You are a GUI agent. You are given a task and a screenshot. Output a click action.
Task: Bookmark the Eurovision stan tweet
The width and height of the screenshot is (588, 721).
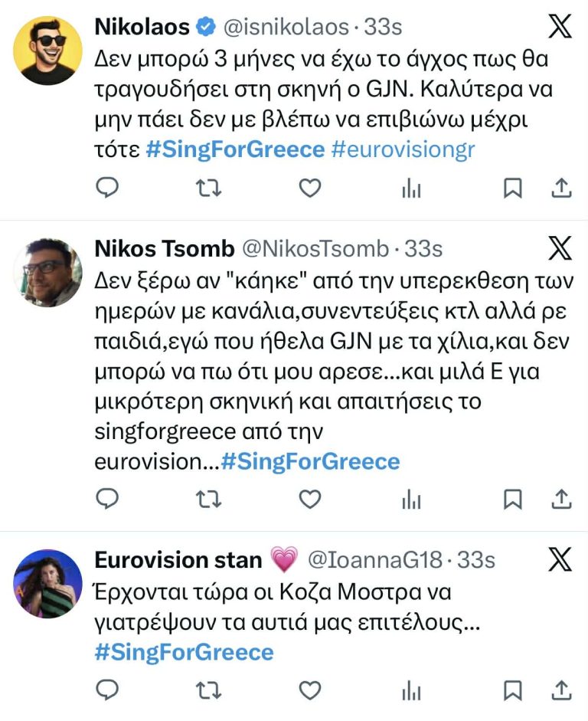click(512, 690)
